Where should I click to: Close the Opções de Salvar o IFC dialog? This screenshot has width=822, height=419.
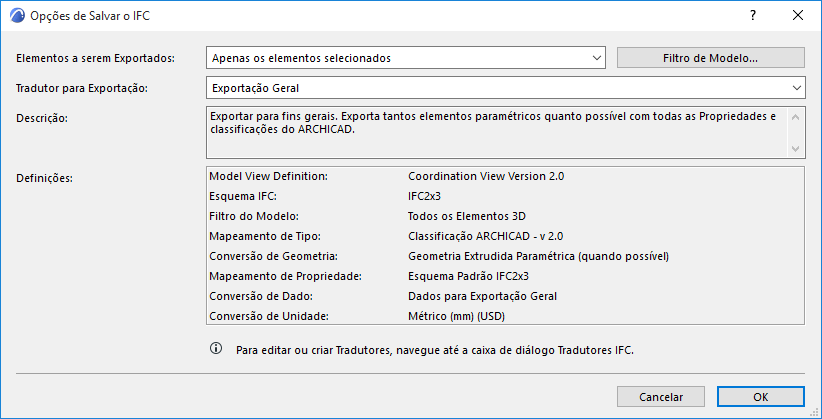[798, 16]
